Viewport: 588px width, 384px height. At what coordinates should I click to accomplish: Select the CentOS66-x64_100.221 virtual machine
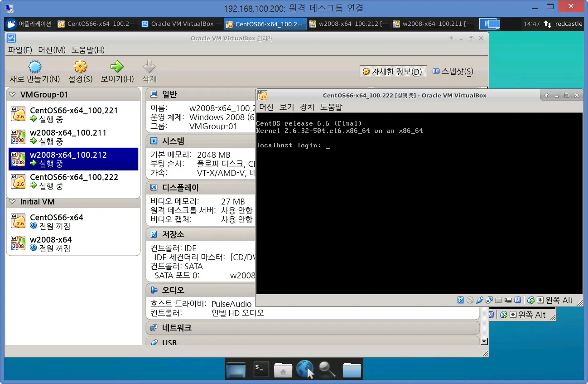pyautogui.click(x=73, y=115)
